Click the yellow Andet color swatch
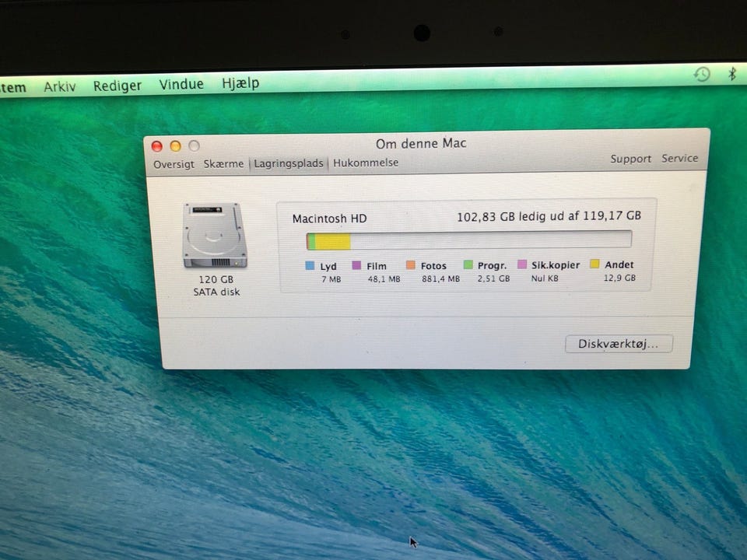The width and height of the screenshot is (747, 560). (594, 264)
